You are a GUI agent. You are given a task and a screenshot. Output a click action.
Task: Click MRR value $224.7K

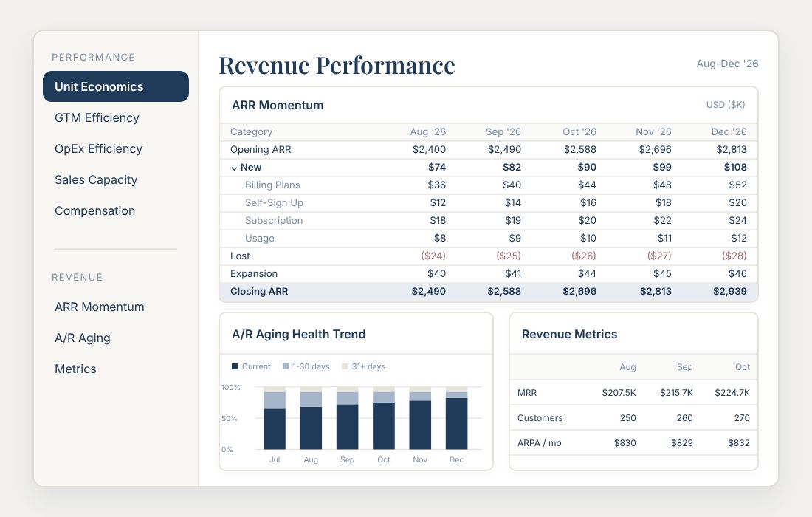(732, 393)
